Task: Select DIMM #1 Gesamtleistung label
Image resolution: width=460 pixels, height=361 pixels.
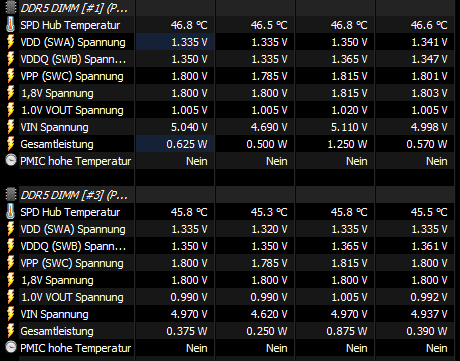Action: [57, 144]
